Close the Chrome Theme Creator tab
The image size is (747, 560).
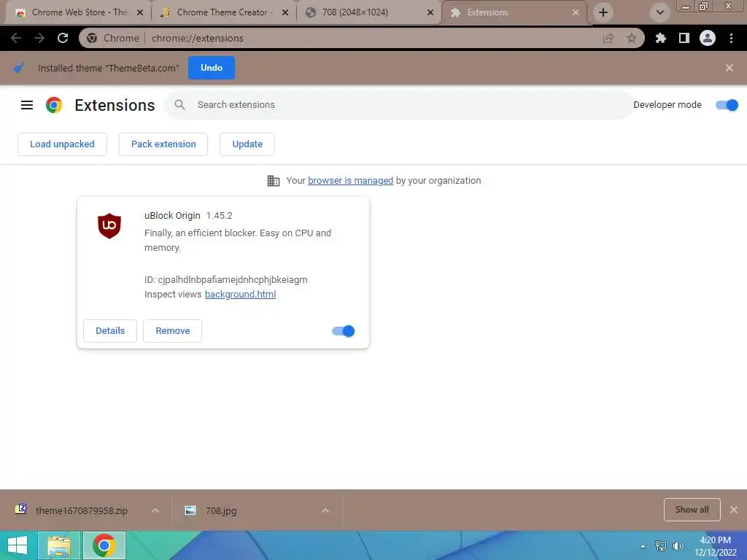[285, 12]
